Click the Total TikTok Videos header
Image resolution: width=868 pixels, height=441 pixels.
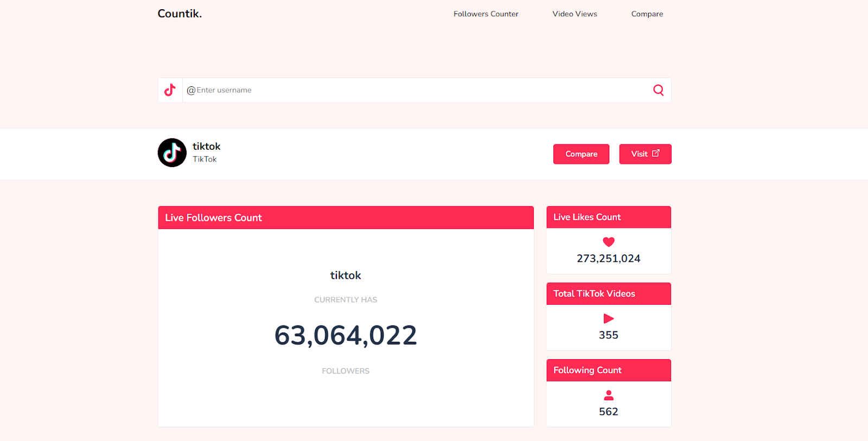[x=609, y=293]
